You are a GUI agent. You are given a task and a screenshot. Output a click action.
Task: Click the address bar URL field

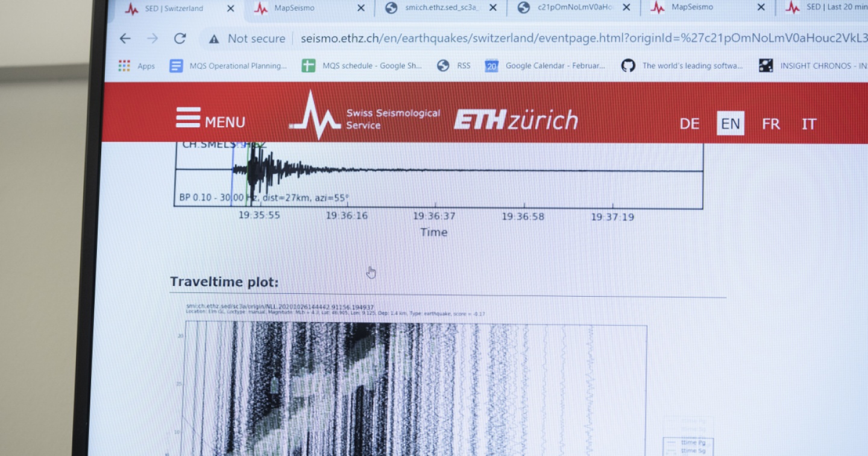(x=579, y=39)
